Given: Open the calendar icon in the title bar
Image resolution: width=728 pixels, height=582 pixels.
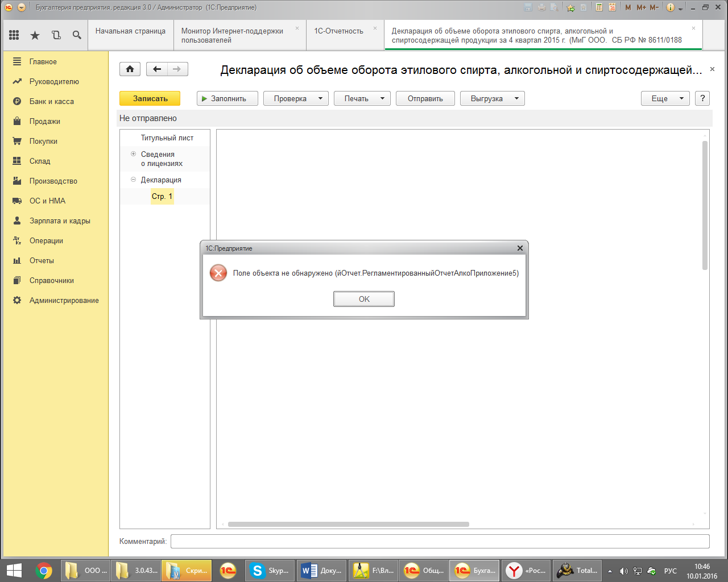Looking at the screenshot, I should click(x=613, y=7).
